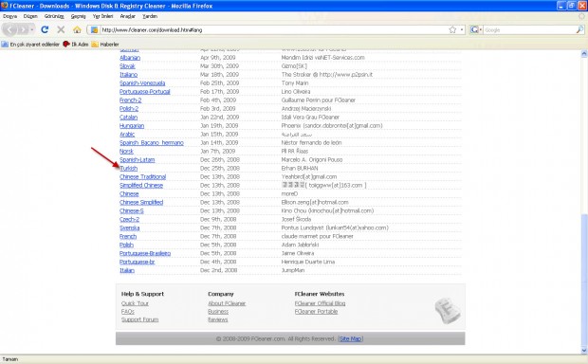Image resolution: width=588 pixels, height=364 pixels.
Task: Download the Albanian language file
Action: 130,58
